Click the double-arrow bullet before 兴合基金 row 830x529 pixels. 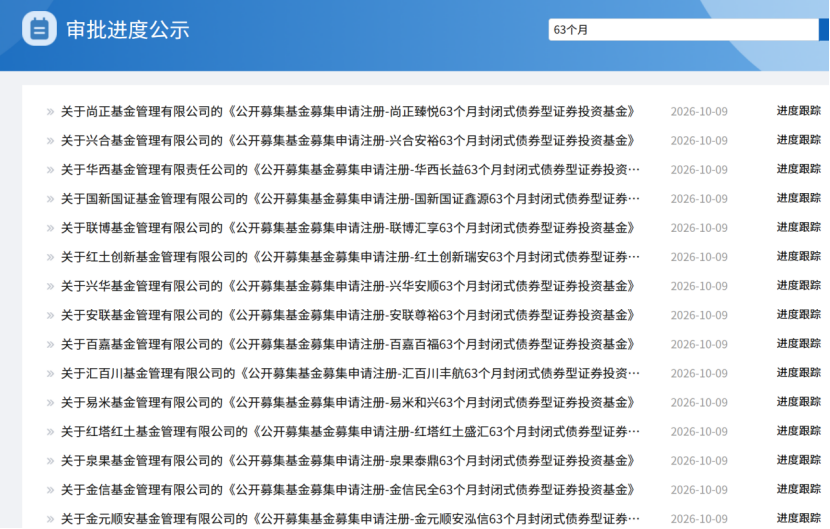pyautogui.click(x=50, y=141)
